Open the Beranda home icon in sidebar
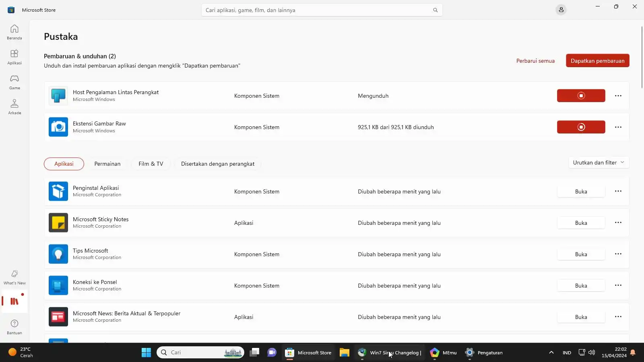This screenshot has height=362, width=644. 14,32
